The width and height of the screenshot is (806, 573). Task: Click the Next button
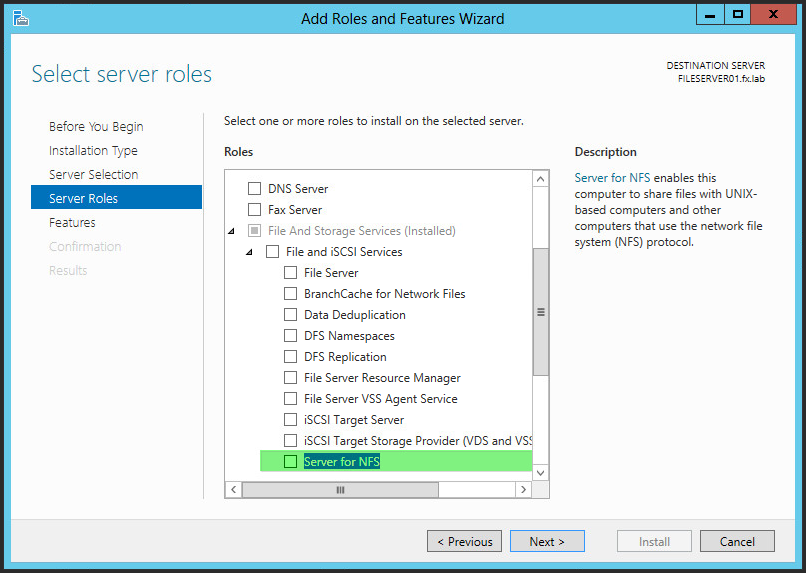coord(547,542)
